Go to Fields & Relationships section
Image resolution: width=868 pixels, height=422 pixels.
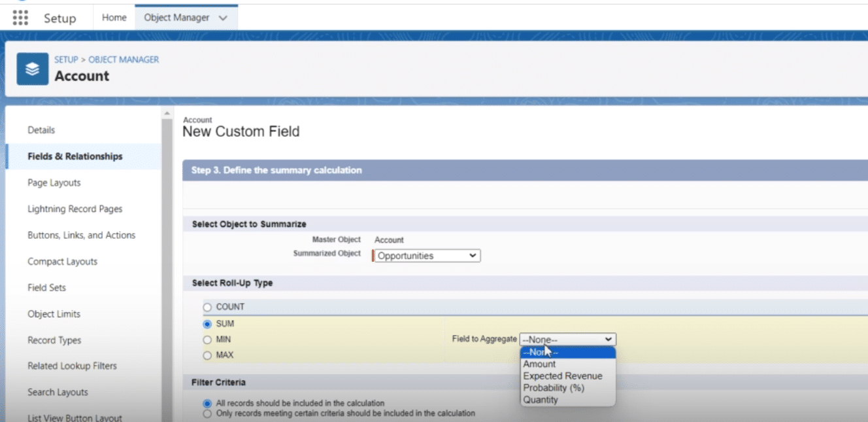coord(75,156)
